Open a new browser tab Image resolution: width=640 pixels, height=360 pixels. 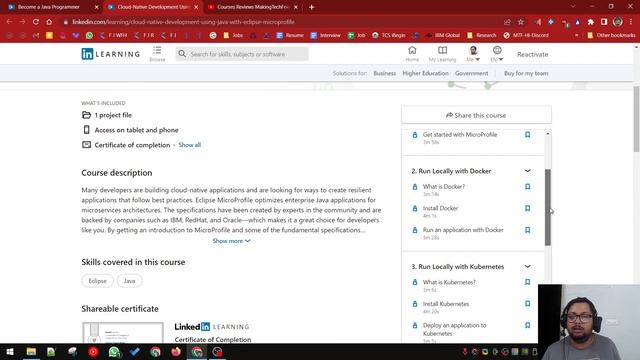(x=311, y=7)
